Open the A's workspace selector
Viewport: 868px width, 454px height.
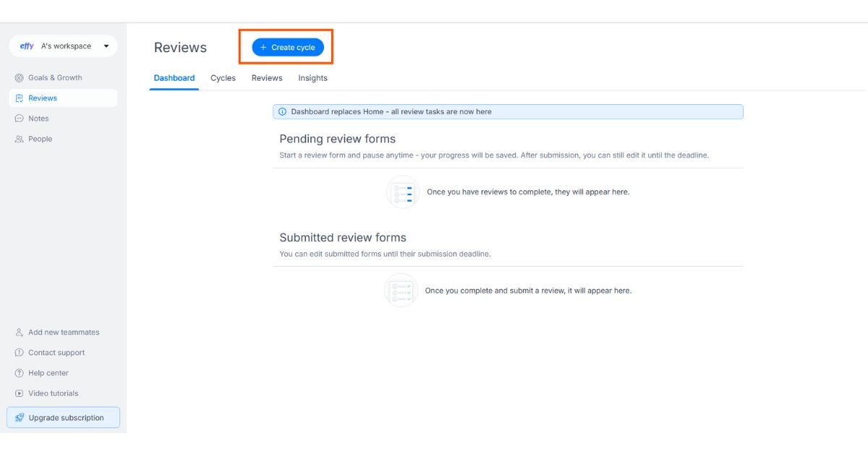(x=65, y=46)
